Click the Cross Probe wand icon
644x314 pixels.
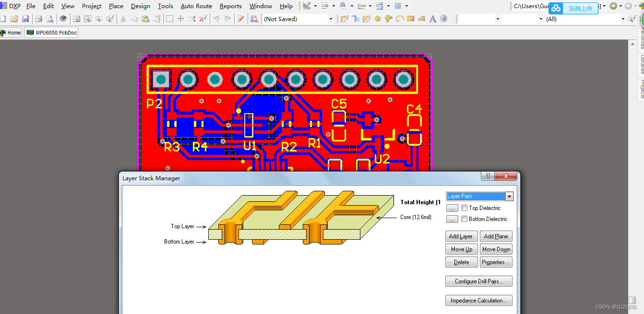click(241, 19)
